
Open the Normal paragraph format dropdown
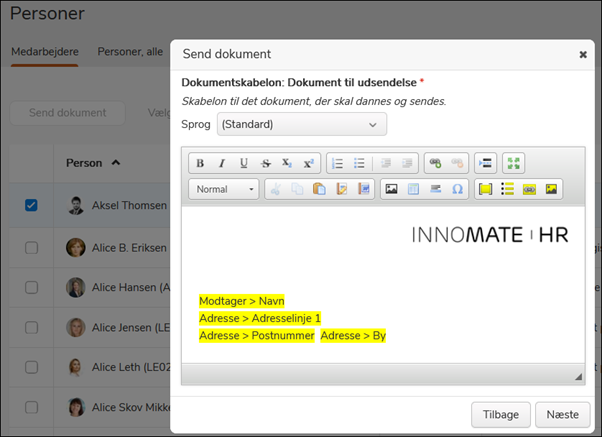click(223, 189)
